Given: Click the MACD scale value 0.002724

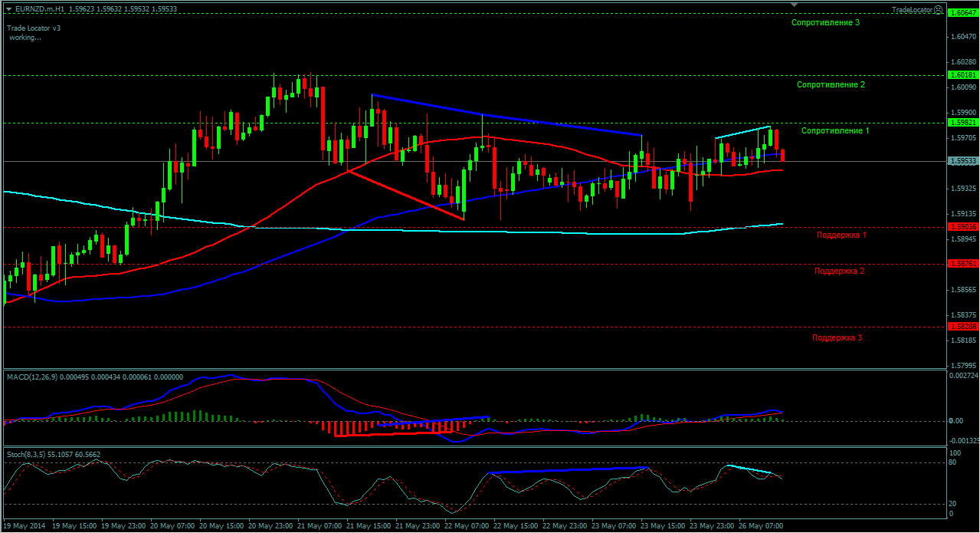Looking at the screenshot, I should point(963,376).
